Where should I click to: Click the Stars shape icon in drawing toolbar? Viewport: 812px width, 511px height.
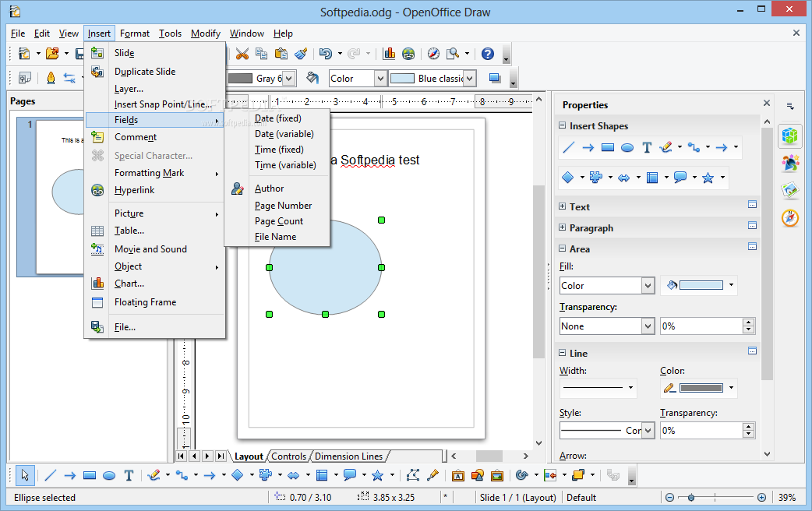pyautogui.click(x=377, y=475)
